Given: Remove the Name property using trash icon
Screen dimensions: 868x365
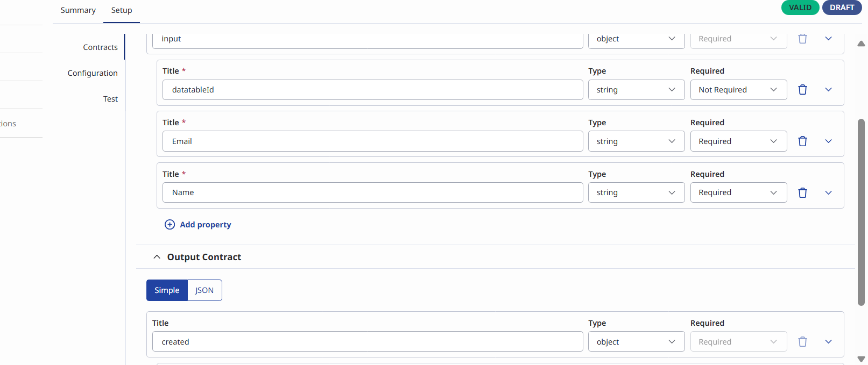Looking at the screenshot, I should 802,192.
